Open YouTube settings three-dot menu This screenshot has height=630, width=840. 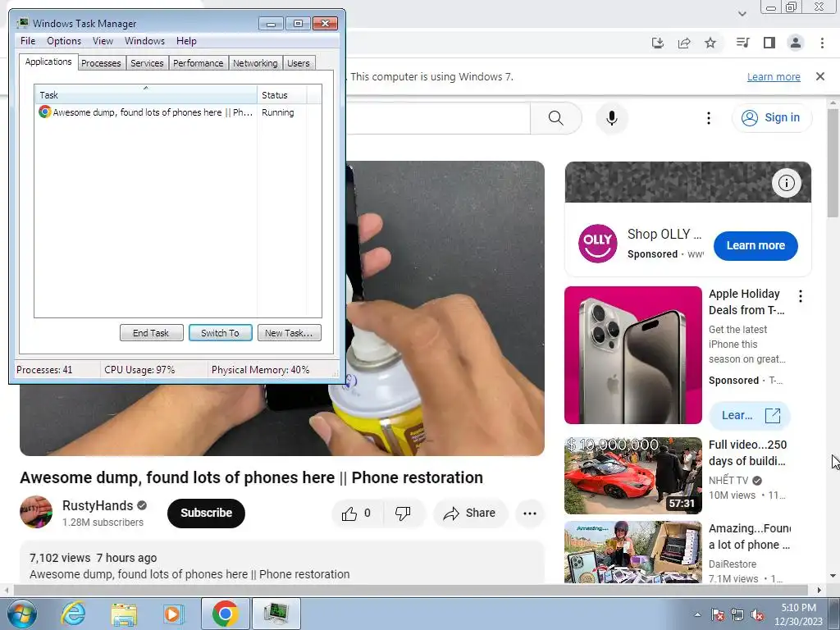(x=708, y=118)
